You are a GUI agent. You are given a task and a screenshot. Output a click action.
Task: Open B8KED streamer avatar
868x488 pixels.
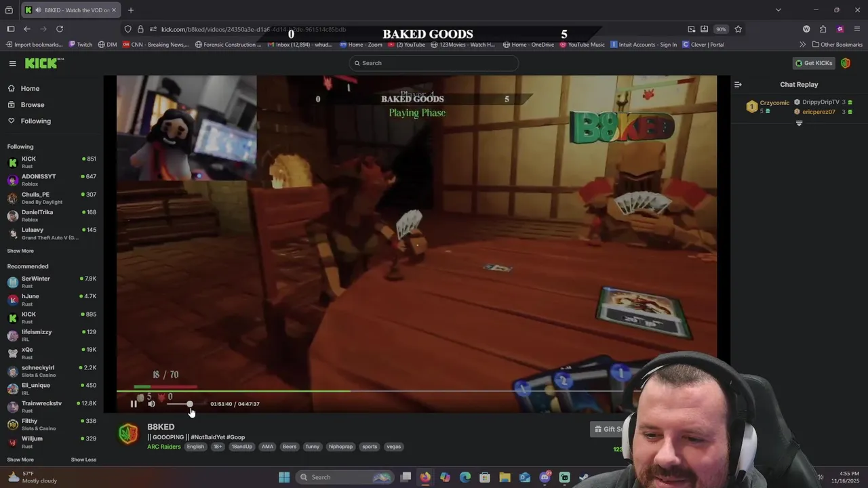tap(128, 434)
